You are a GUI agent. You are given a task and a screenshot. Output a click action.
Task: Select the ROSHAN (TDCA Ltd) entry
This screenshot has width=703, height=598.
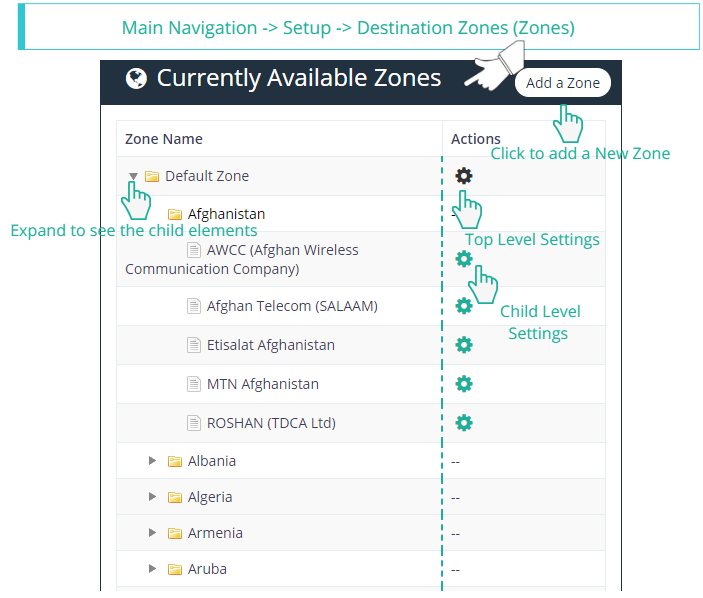(x=271, y=423)
